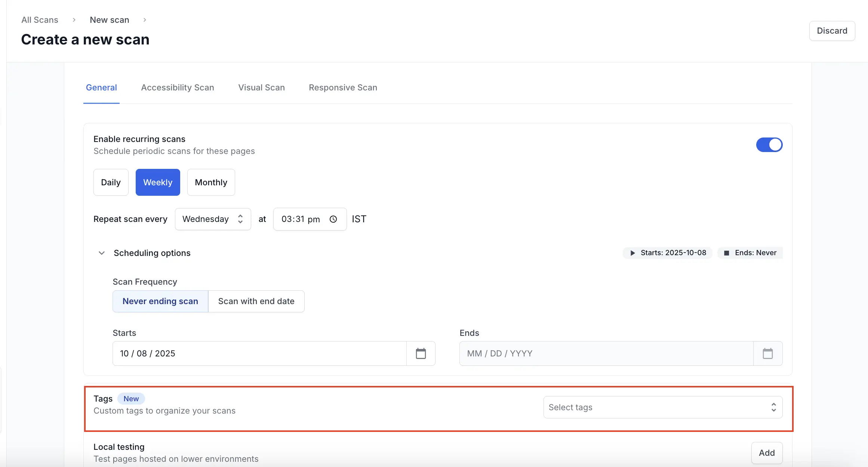The height and width of the screenshot is (467, 868).
Task: Open the Ends date calendar picker icon
Action: (767, 353)
